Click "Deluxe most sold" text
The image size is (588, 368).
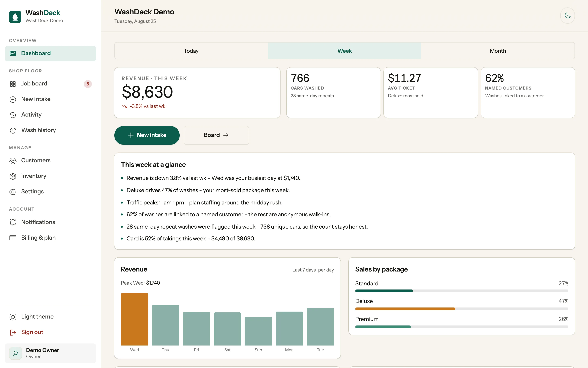coord(405,96)
